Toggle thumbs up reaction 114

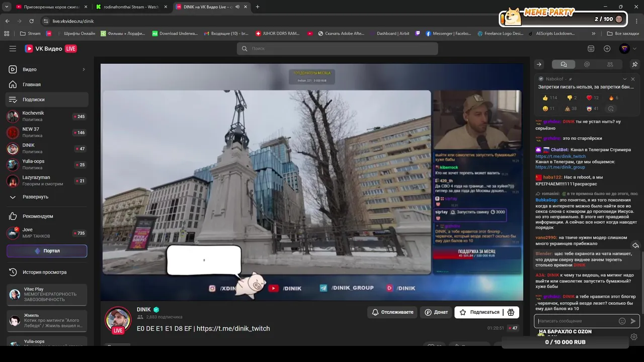(550, 98)
